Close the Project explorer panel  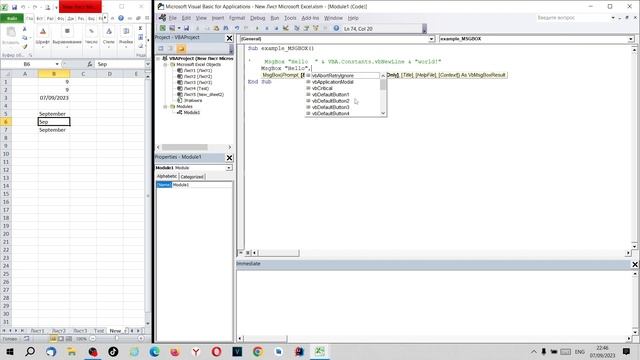(x=229, y=38)
